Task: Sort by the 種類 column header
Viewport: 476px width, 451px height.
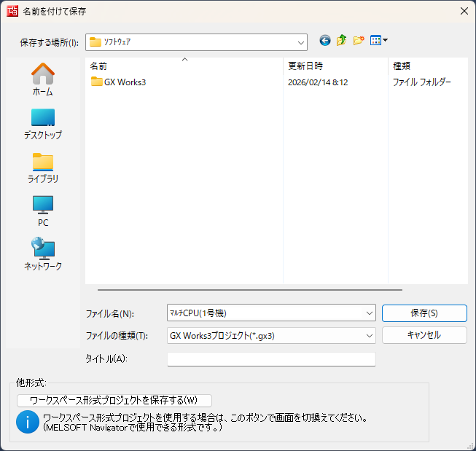Action: [428, 66]
